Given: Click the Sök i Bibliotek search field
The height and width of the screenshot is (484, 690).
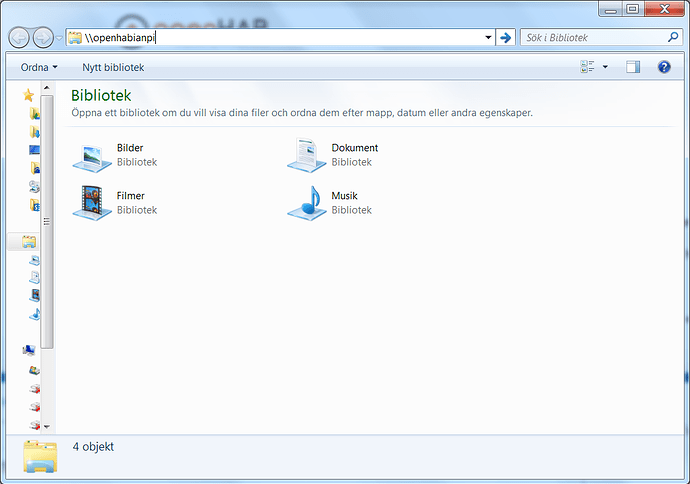Looking at the screenshot, I should point(590,37).
